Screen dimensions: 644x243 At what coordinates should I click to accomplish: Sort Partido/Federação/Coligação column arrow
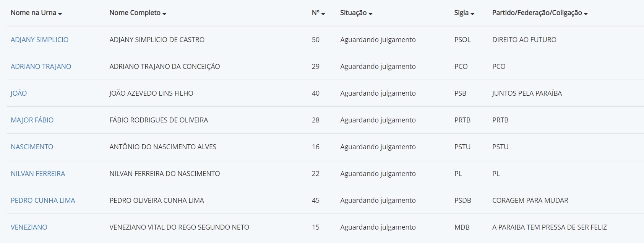tap(586, 14)
